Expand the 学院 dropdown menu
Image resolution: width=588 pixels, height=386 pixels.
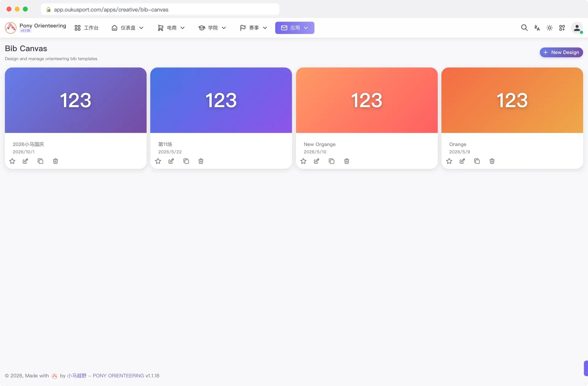[212, 28]
